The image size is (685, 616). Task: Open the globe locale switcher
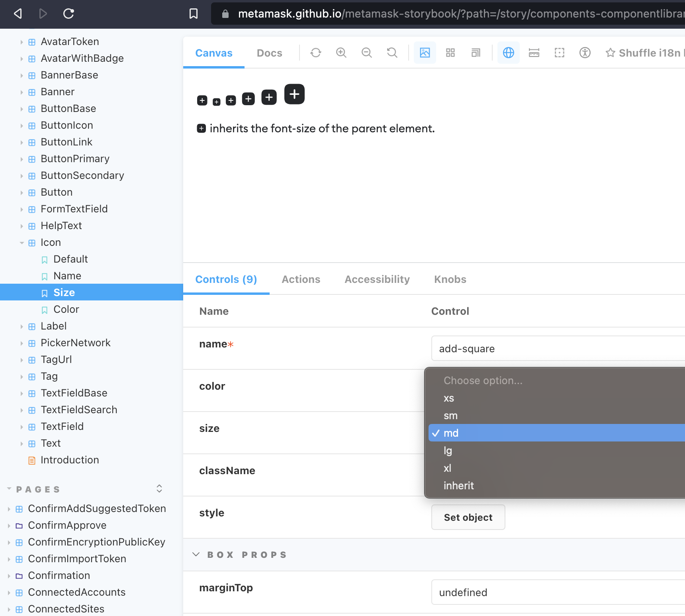(509, 53)
